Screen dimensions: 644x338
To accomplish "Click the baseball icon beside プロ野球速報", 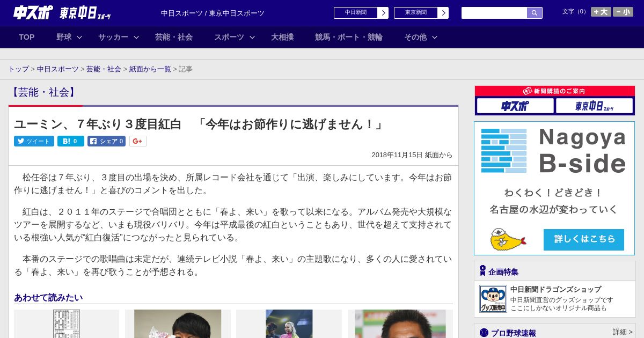I will tap(484, 333).
